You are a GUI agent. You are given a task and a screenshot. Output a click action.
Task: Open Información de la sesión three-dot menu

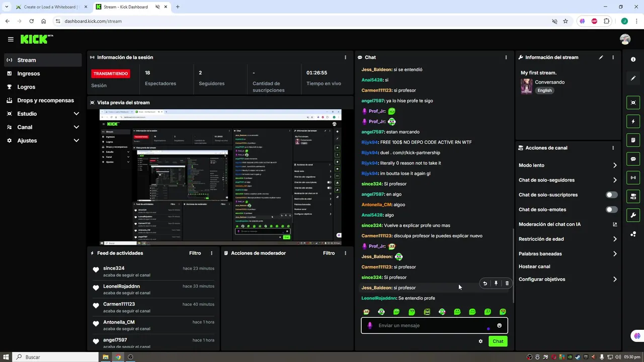[x=345, y=57]
